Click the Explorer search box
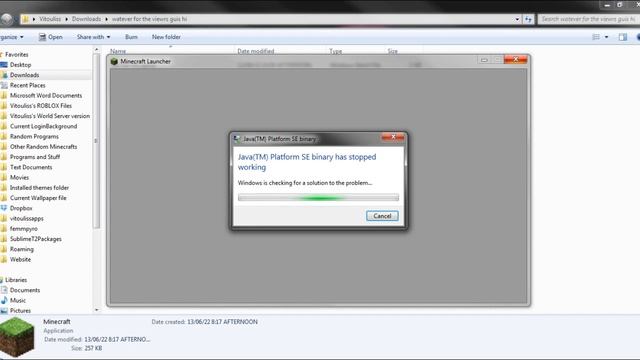640x360 pixels. point(588,19)
